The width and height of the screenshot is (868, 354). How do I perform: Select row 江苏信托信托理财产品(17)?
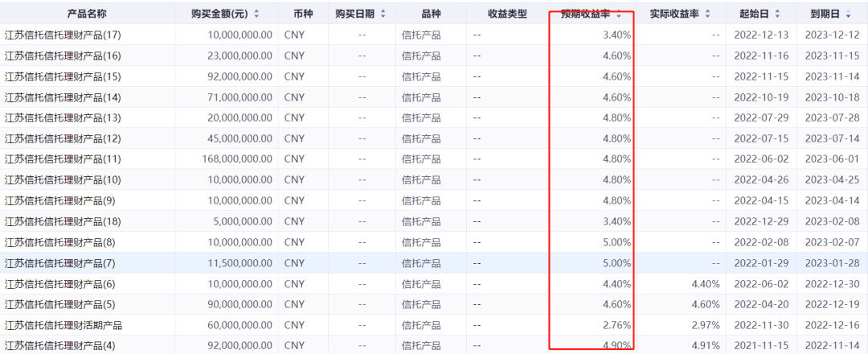434,35
